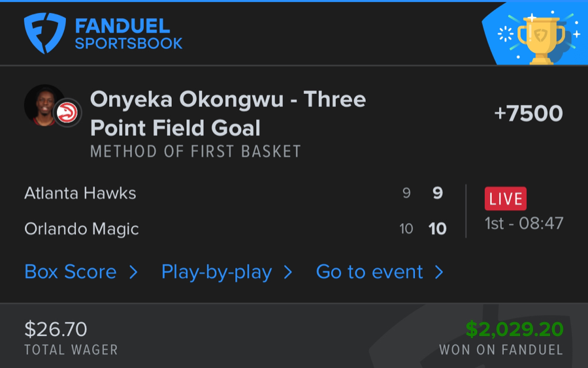Click the sparkle burst beside the trophy
Image resolution: width=588 pixels, height=368 pixels.
click(506, 34)
